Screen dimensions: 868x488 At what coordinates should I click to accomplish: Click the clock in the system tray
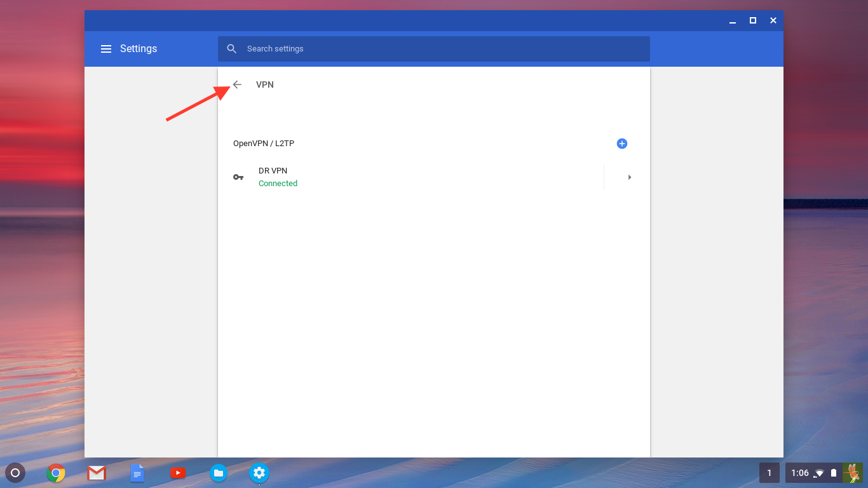point(800,473)
